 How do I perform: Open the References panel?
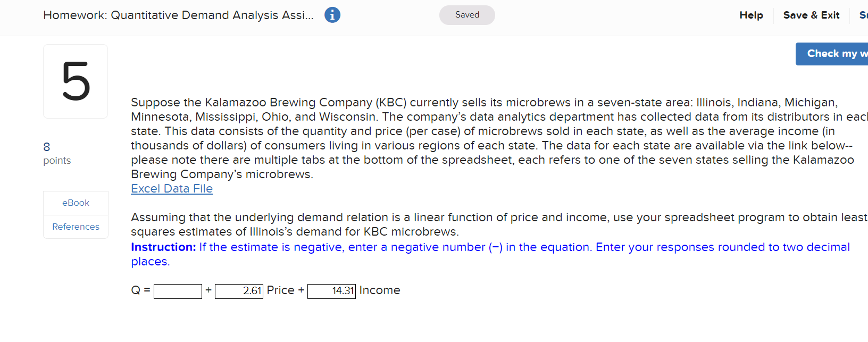point(76,227)
